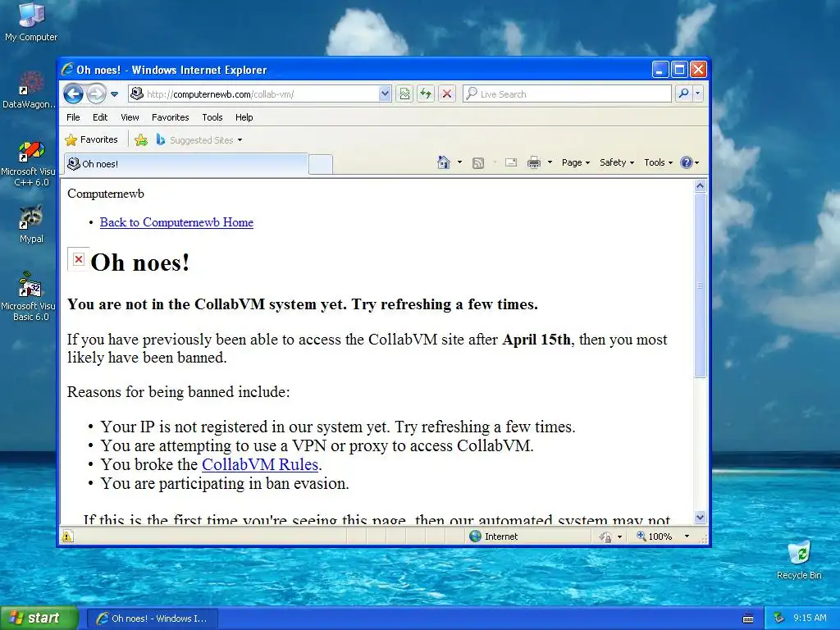Select the 'Oh noes!' browser tab
The width and height of the screenshot is (840, 630).
(x=186, y=164)
